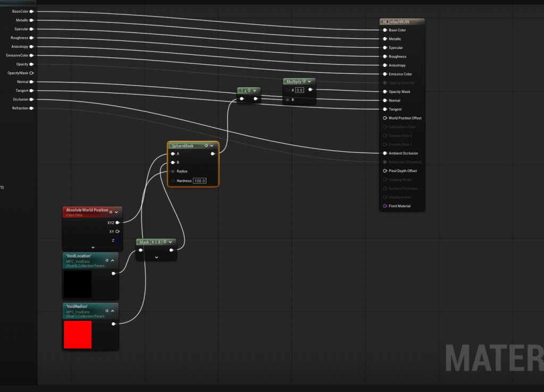544x392 pixels.
Task: Toggle the preview dot on Multiply node header
Action: point(304,81)
